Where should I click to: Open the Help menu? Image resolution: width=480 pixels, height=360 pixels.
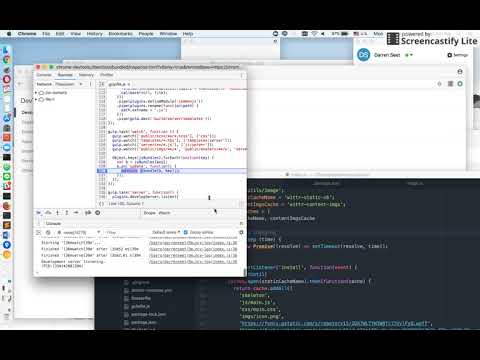pos(188,34)
